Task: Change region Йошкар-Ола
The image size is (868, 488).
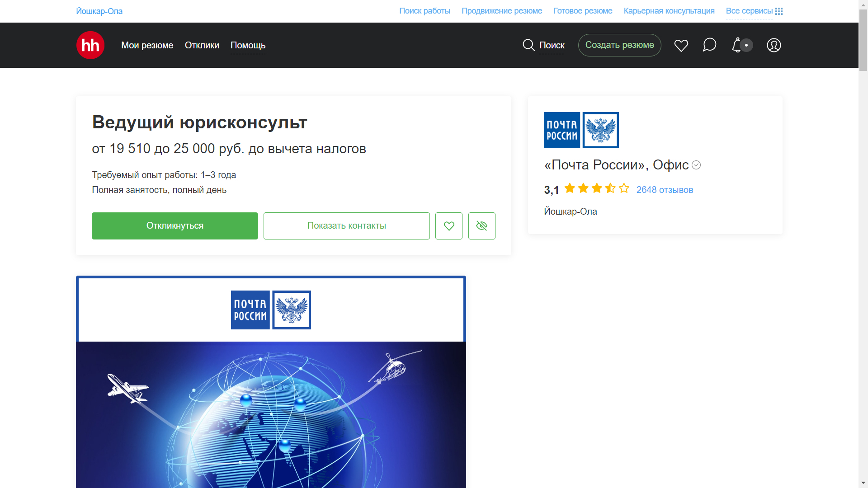Action: click(99, 11)
